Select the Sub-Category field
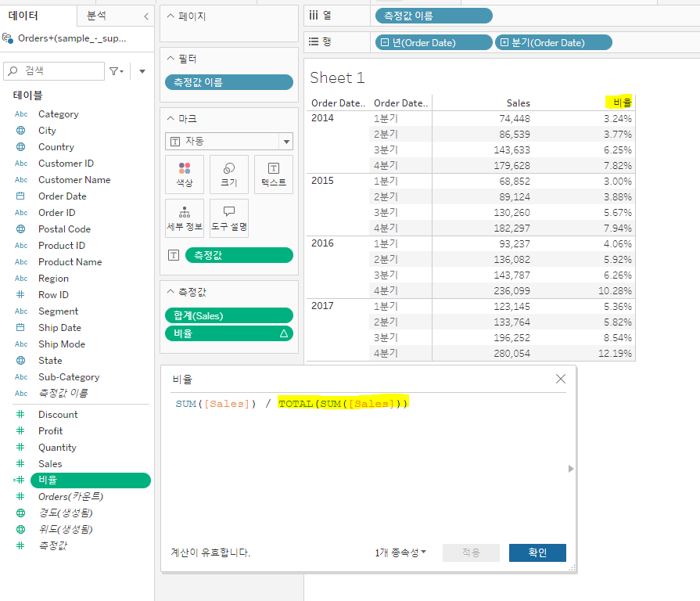The height and width of the screenshot is (601, 700). tap(69, 377)
